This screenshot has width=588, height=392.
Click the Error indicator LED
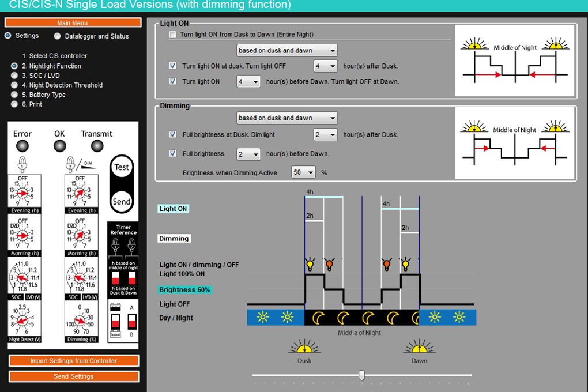click(22, 146)
